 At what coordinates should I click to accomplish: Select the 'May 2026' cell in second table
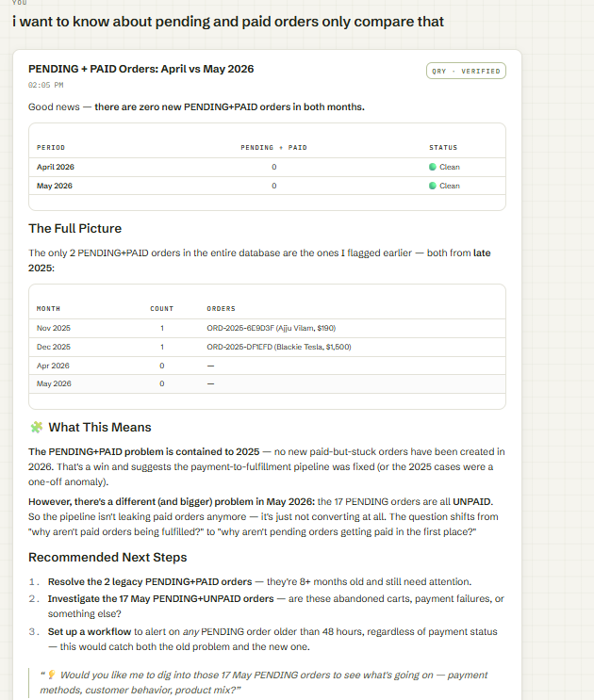tap(54, 383)
